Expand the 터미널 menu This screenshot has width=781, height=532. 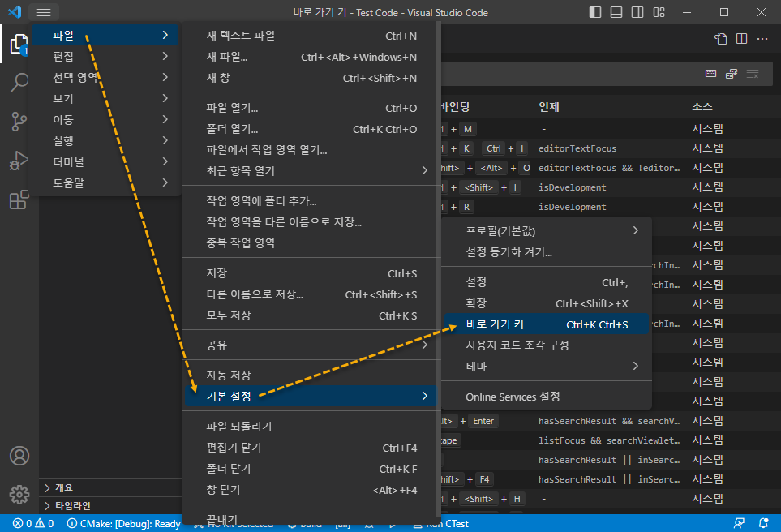(x=105, y=162)
